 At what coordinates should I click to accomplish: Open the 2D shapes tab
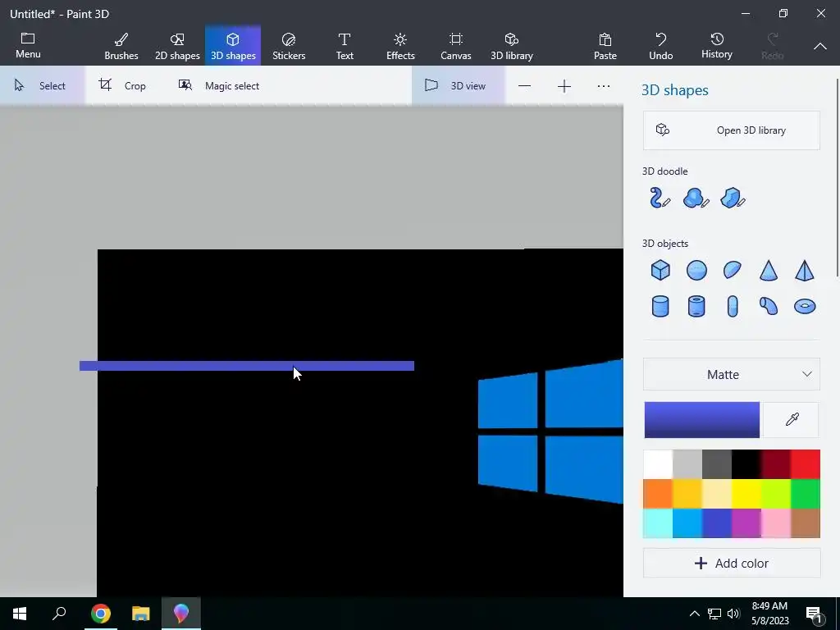point(177,46)
